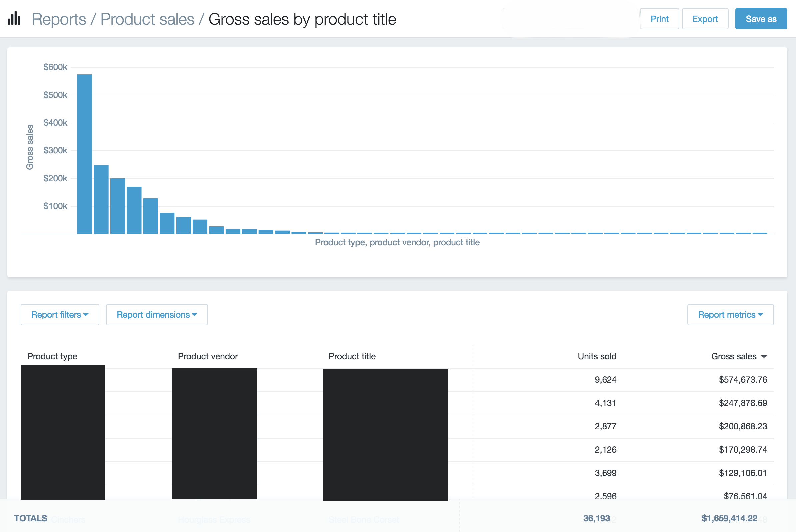
Task: Click the reports bar chart icon
Action: pos(14,19)
